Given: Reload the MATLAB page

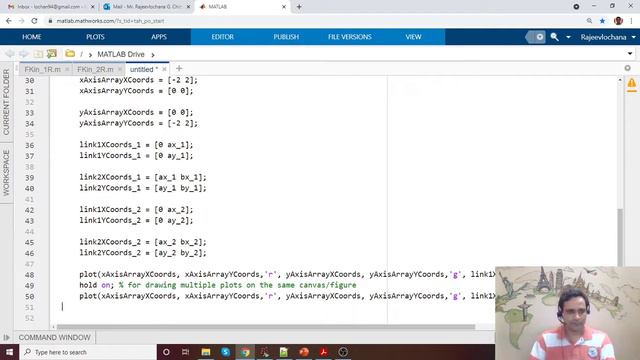Looking at the screenshot, I should pyautogui.click(x=34, y=21).
